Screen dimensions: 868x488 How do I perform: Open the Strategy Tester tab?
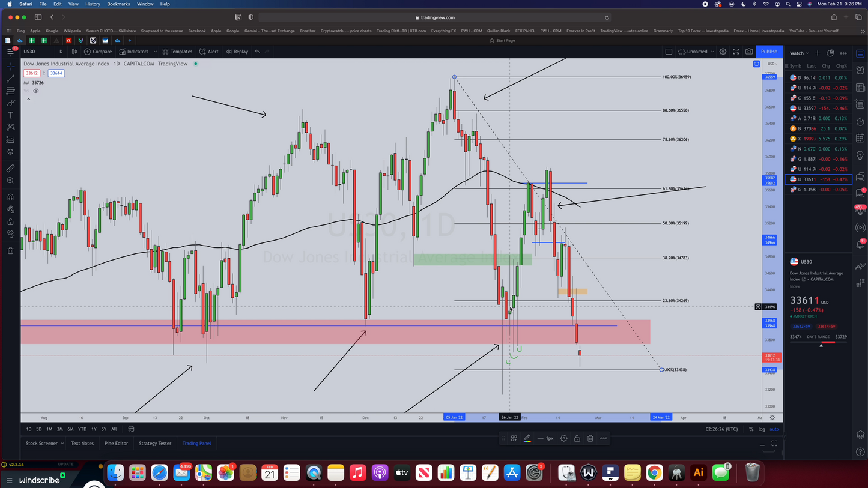[155, 444]
